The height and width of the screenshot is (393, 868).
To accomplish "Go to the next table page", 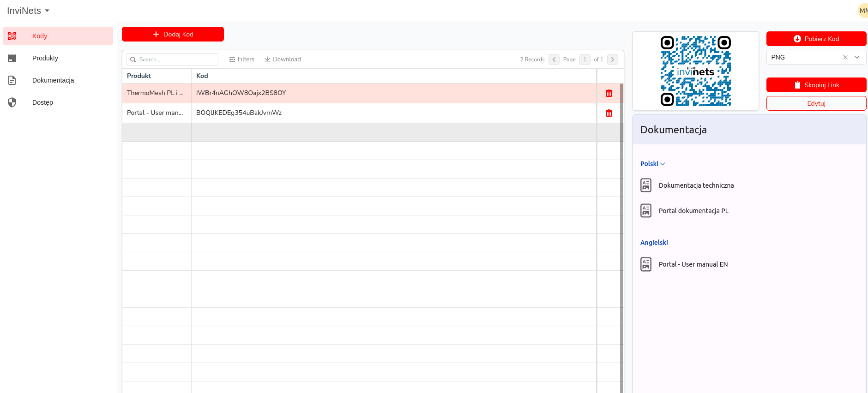I will [x=613, y=60].
